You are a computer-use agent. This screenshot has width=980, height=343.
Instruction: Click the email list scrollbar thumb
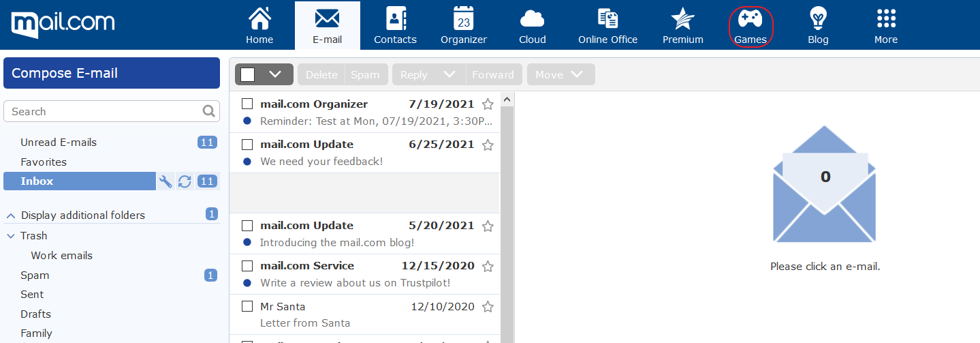point(506,224)
